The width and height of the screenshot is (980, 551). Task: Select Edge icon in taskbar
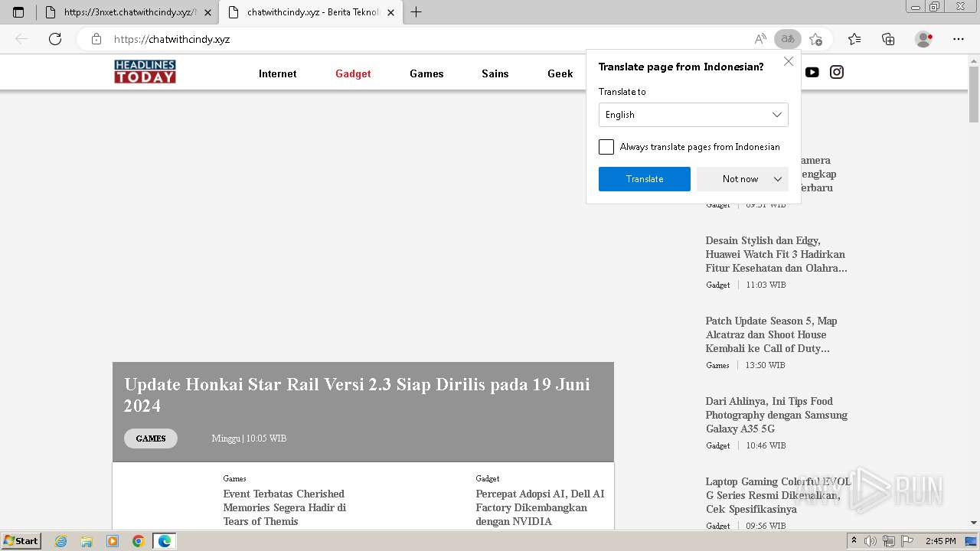coord(164,541)
